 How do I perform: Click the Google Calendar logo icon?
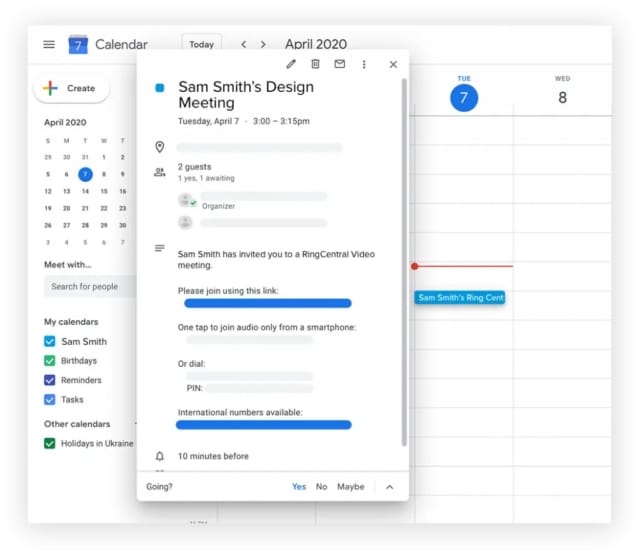coord(78,44)
